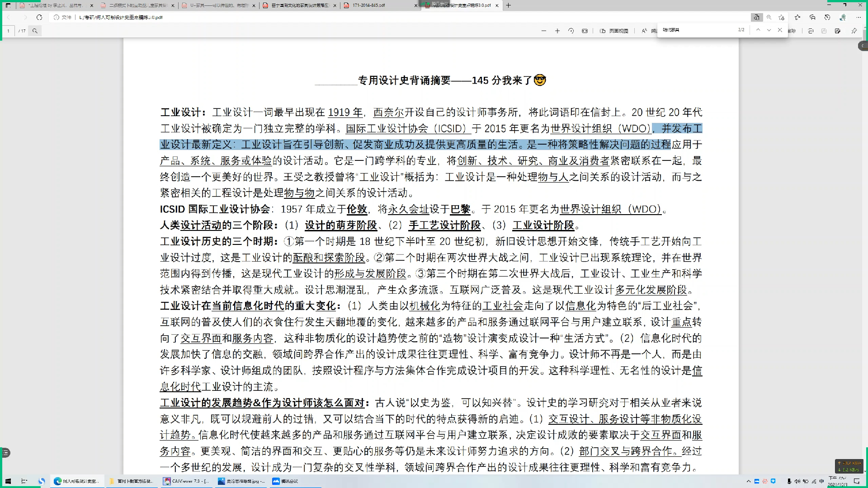Click the bold term 工业设计历史的三个时期
Viewport: 868px width, 488px height.
pos(217,241)
